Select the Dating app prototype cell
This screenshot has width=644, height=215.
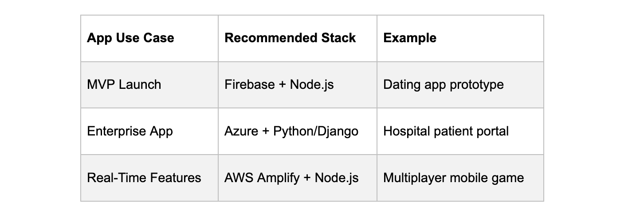[x=460, y=85]
